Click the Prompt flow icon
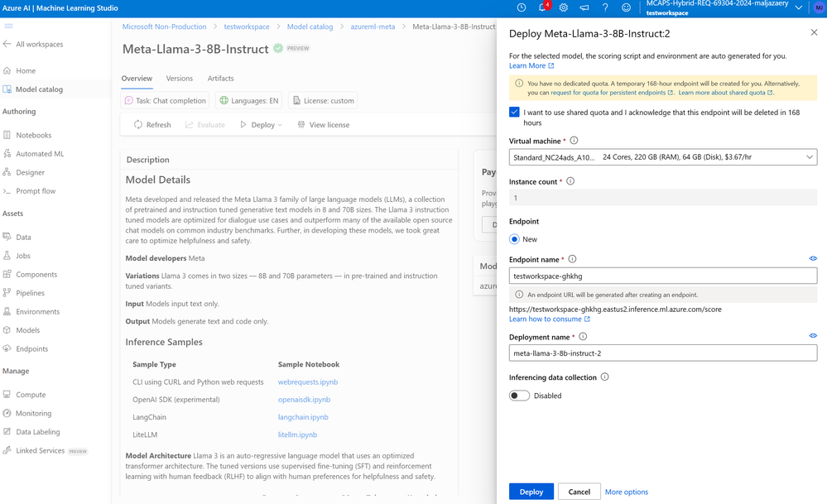This screenshot has height=504, width=827. [7, 191]
